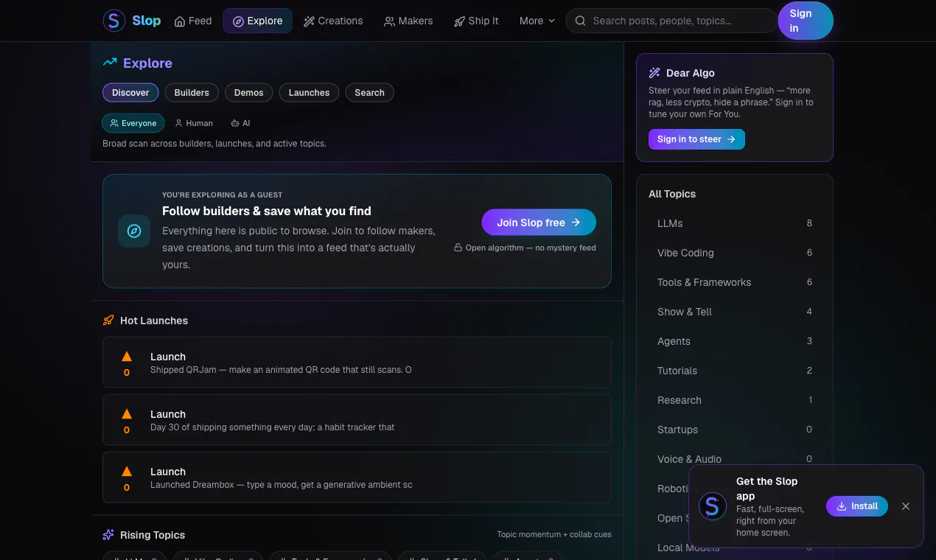Click the Hot Launches rocket icon
Screen dimensions: 936x560
[x=108, y=321]
